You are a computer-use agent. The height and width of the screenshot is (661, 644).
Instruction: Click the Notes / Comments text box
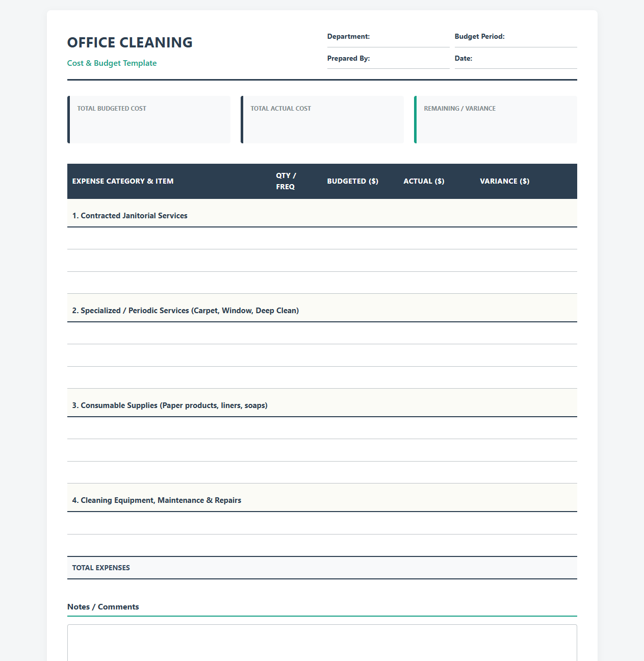pyautogui.click(x=322, y=643)
